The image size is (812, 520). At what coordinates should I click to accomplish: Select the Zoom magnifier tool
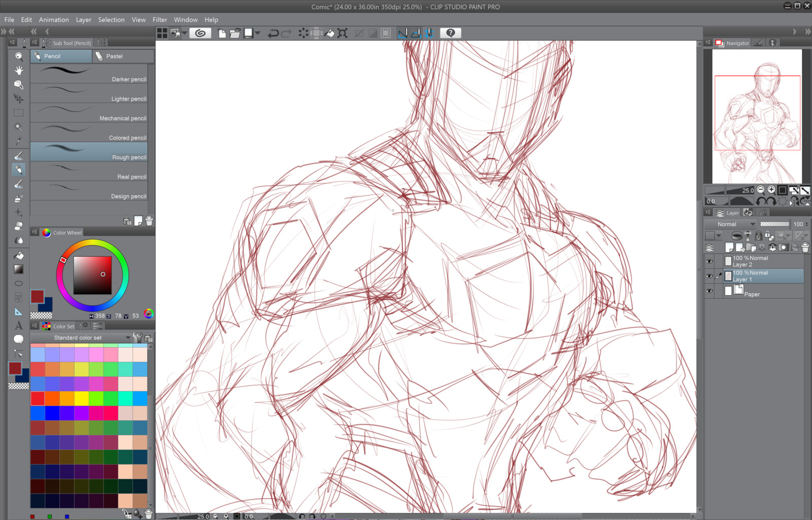pos(19,56)
